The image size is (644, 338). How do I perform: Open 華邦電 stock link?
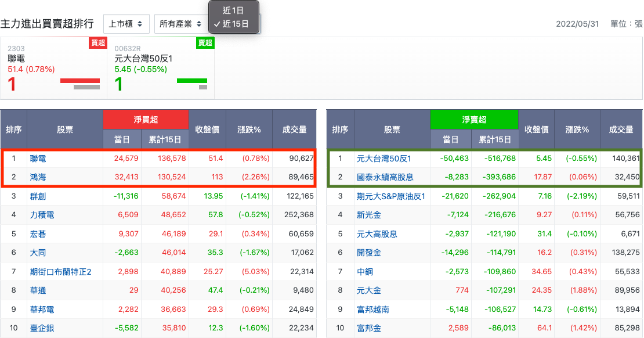[42, 309]
